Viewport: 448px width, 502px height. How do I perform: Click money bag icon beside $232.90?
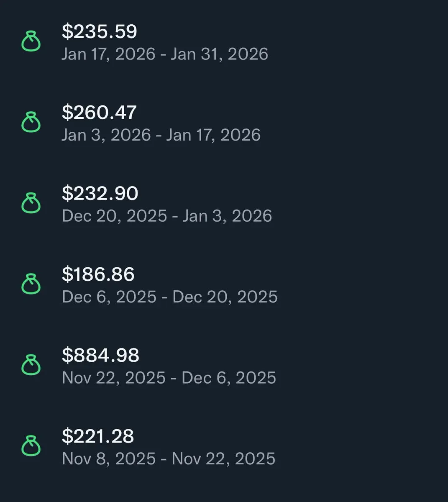(x=31, y=204)
